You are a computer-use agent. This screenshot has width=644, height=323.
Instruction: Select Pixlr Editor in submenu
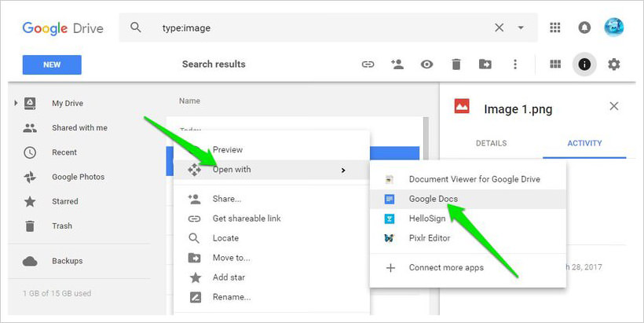(x=468, y=238)
